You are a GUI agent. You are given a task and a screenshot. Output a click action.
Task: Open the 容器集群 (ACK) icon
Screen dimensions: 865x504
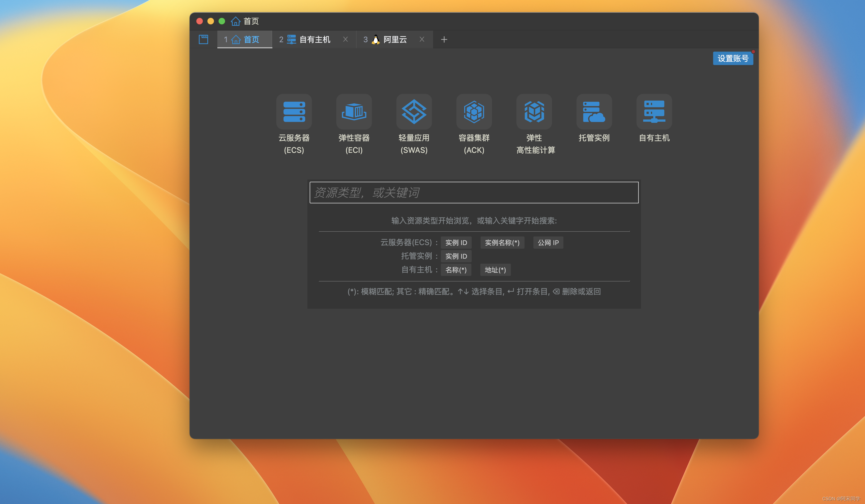point(474,111)
